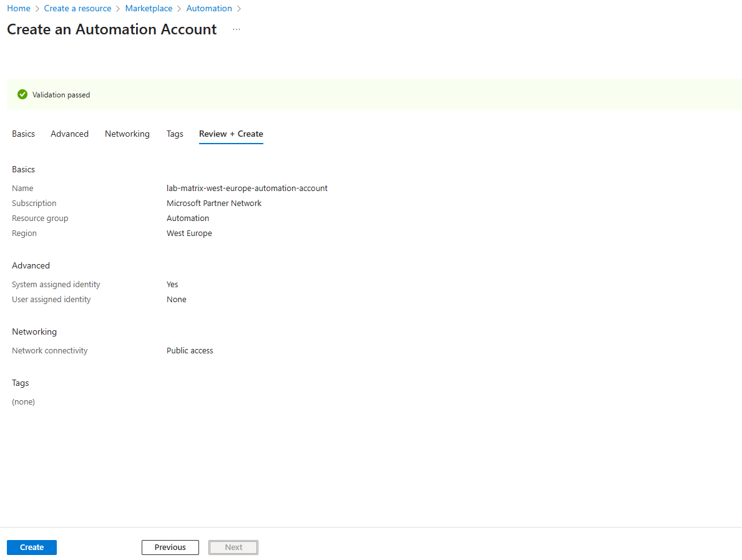Viewport: 742px width, 560px height.
Task: Click the chevron after the Marketplace breadcrumb
Action: pyautogui.click(x=179, y=9)
